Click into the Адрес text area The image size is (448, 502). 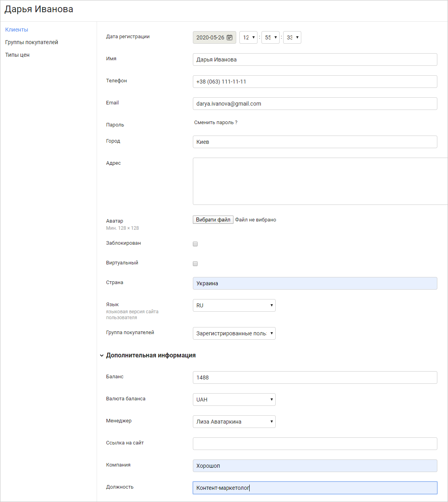320,181
